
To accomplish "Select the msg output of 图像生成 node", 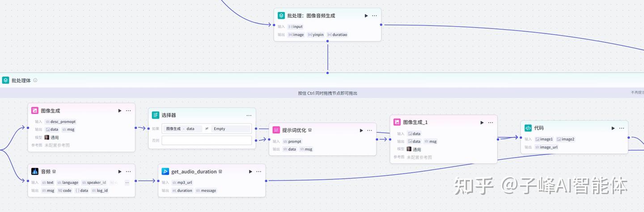I will [68, 129].
